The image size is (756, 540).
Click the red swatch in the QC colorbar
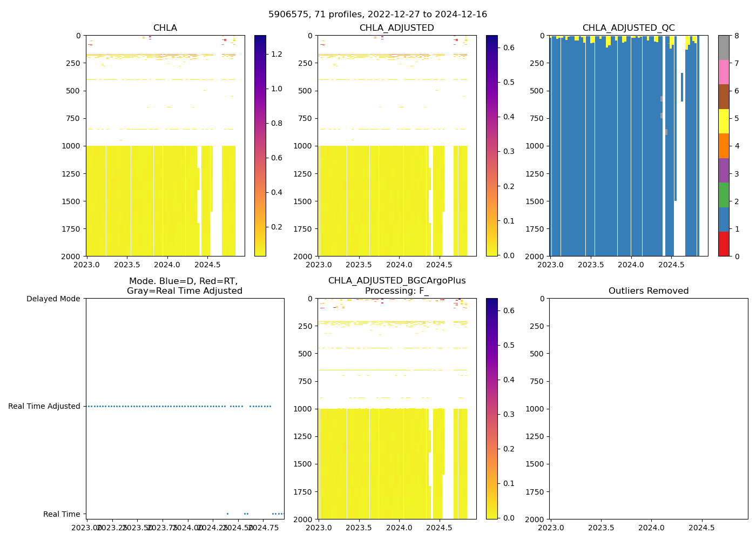coord(724,244)
